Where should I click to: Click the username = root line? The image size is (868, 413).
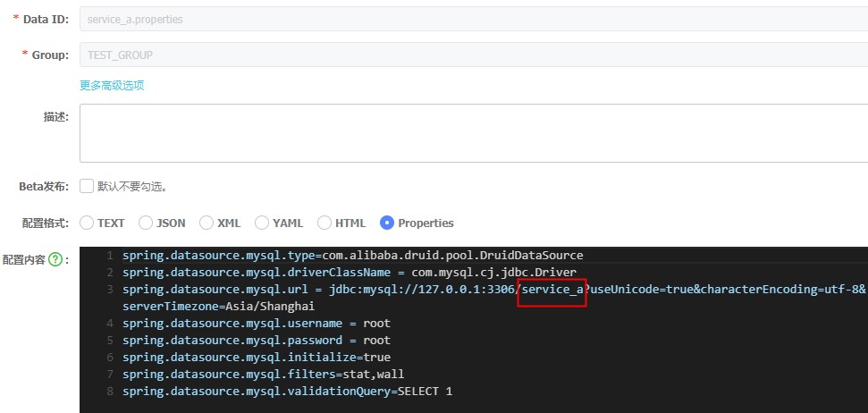tap(257, 324)
